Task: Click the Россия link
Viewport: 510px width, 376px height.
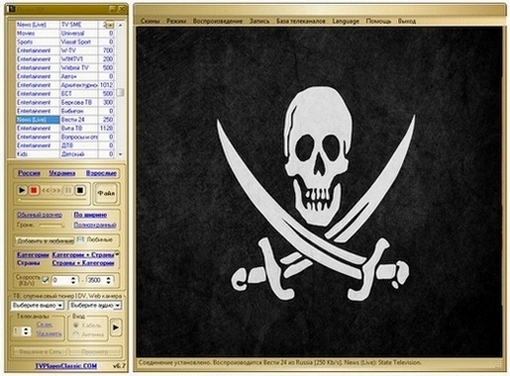Action: pos(29,173)
